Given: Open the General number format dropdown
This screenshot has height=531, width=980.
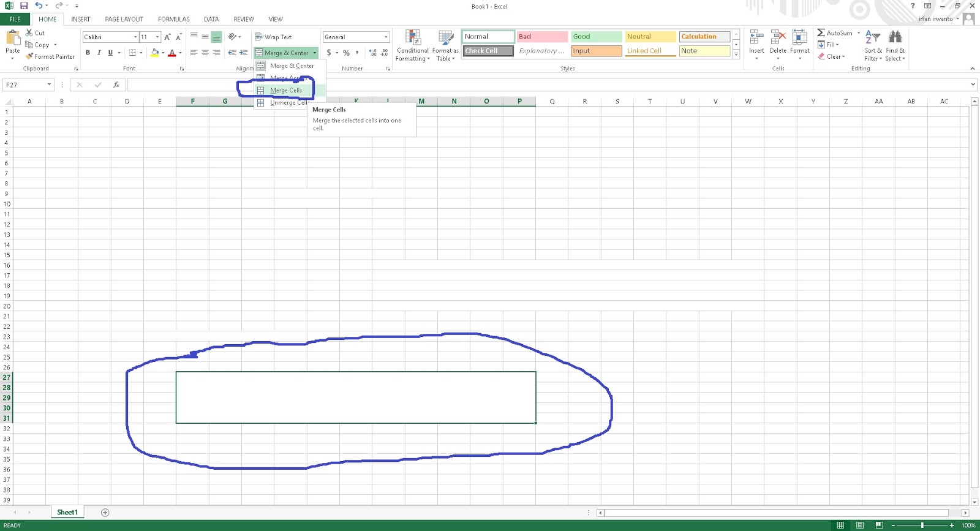Looking at the screenshot, I should 386,37.
